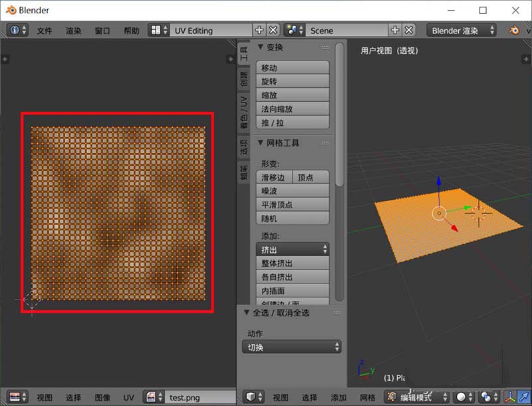532x406 pixels.
Task: Click the plus region toggle in the 3D viewport corner
Action: 526,59
